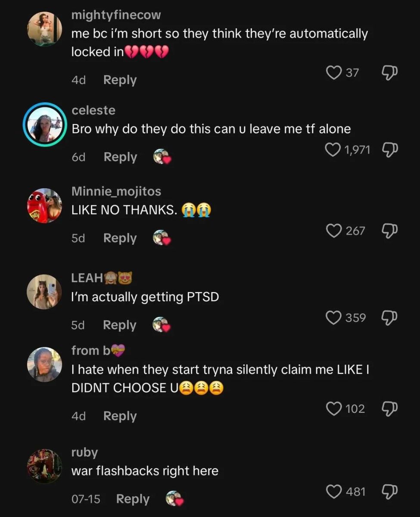Like mightyfinecow's comment with the heart icon

click(334, 73)
